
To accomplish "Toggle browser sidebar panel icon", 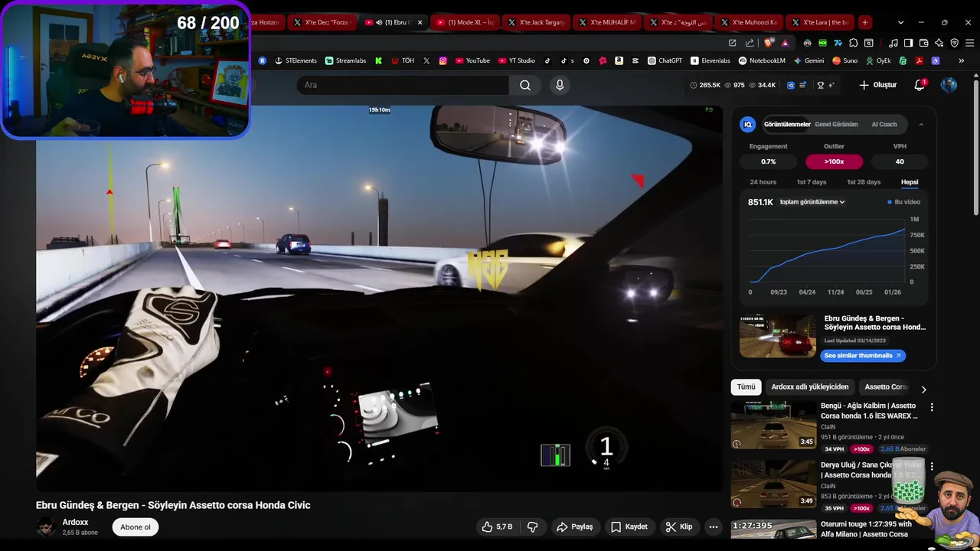I will point(908,43).
